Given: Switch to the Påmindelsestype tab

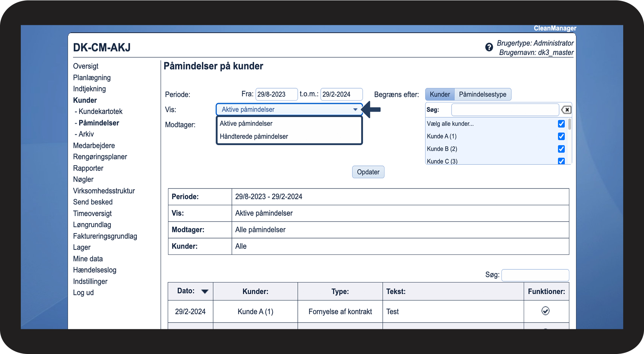Looking at the screenshot, I should [x=483, y=94].
